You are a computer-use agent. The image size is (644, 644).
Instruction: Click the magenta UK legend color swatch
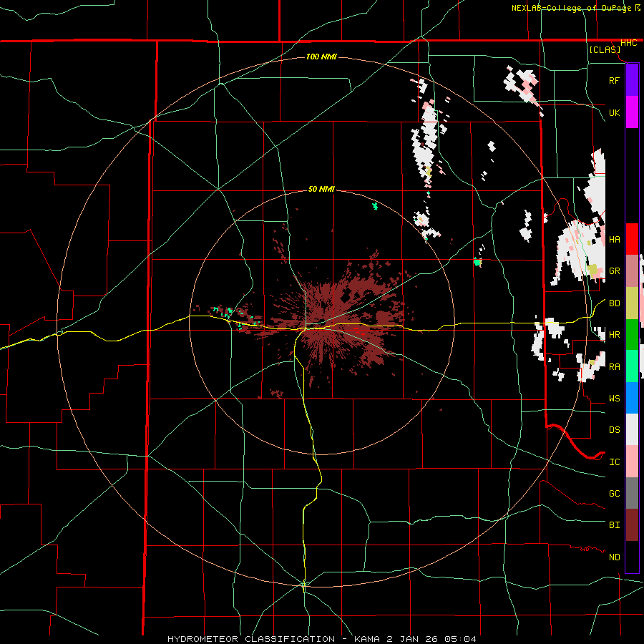click(632, 112)
